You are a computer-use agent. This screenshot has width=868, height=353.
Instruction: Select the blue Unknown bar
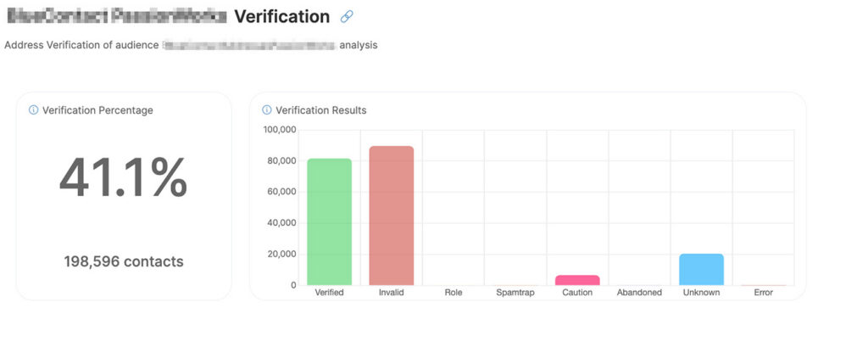pyautogui.click(x=701, y=270)
